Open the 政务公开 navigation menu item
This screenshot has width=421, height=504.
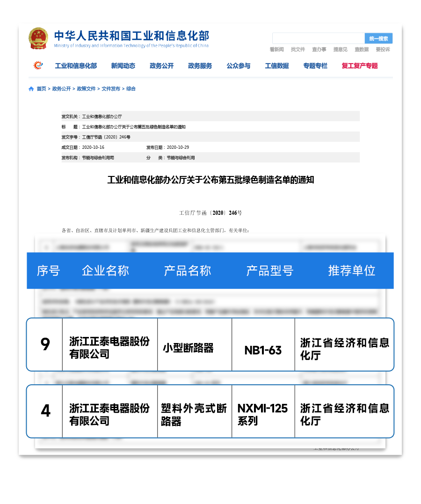point(162,66)
